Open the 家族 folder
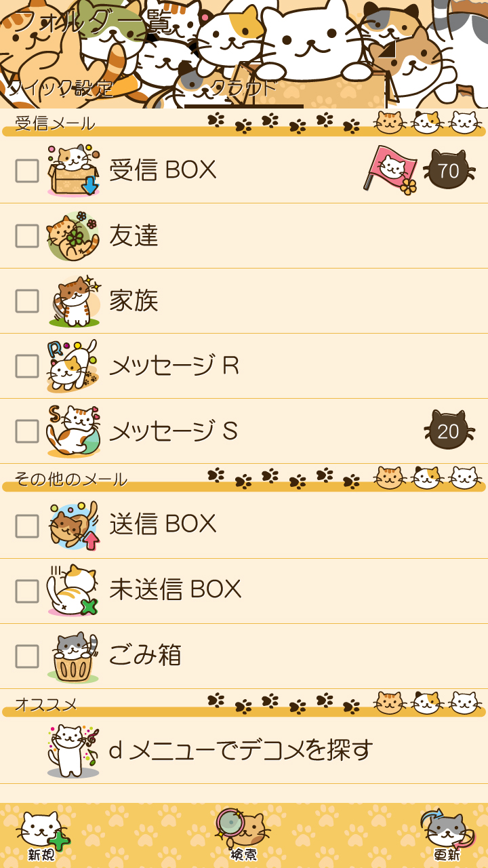The image size is (488, 868). click(244, 301)
